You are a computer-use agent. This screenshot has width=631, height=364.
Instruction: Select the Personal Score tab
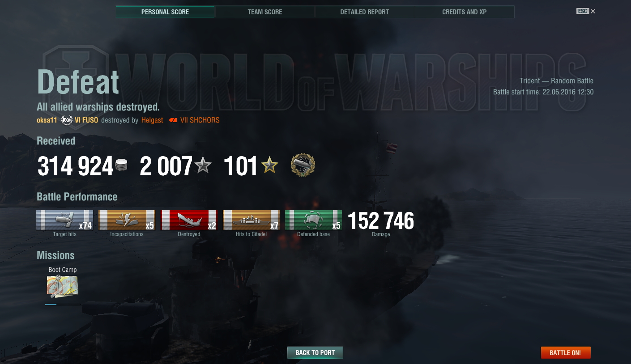[x=165, y=12]
